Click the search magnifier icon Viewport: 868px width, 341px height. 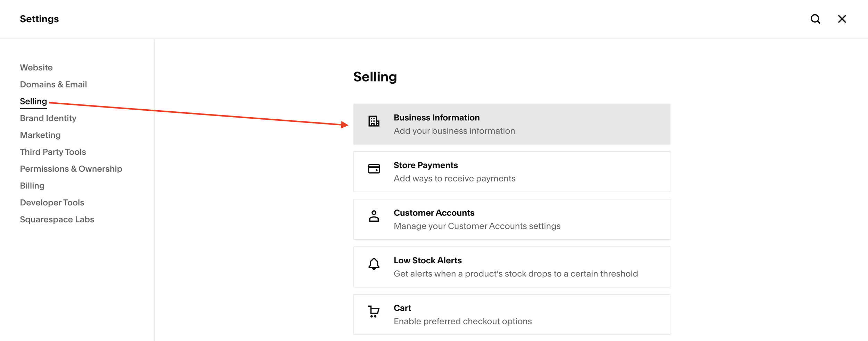[x=815, y=19]
